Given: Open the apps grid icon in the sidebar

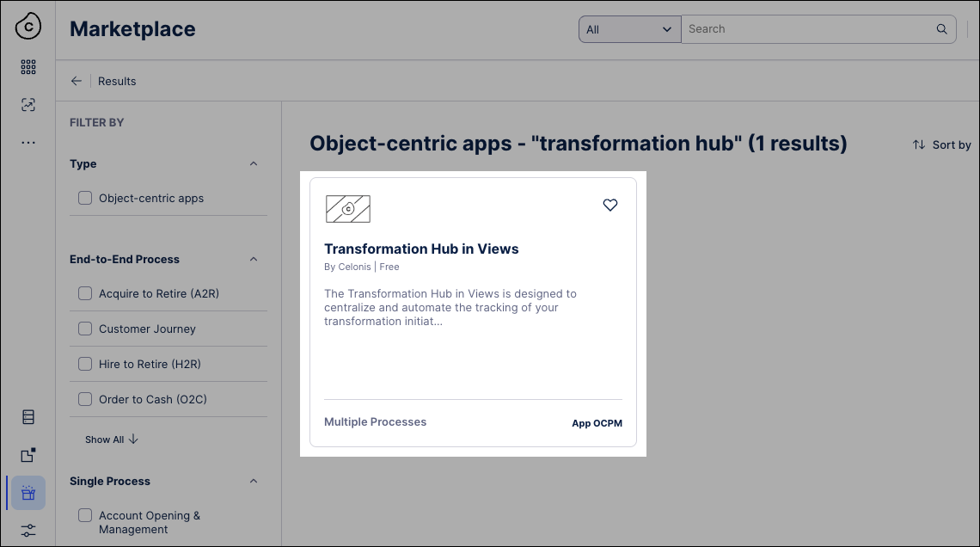Looking at the screenshot, I should click(x=28, y=67).
